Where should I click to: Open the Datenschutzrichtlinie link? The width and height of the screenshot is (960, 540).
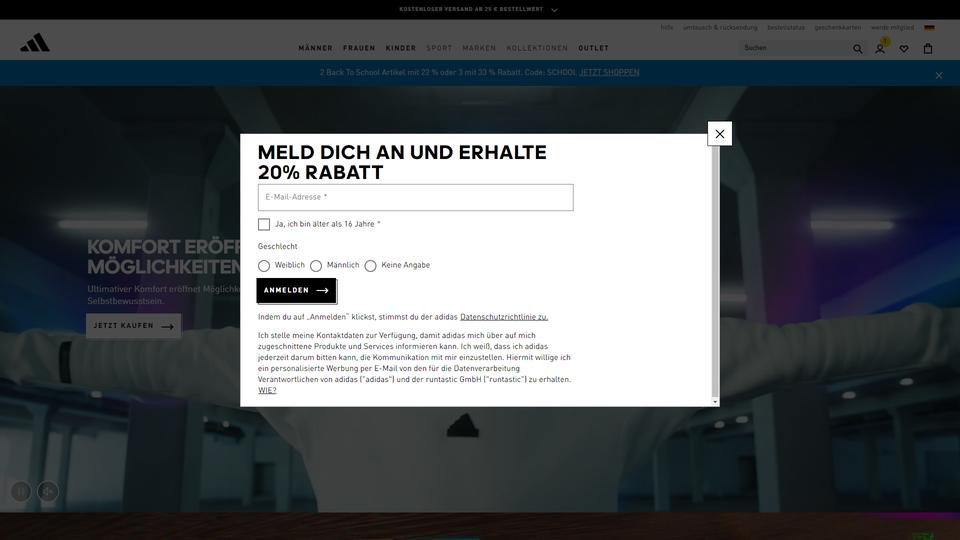(x=504, y=317)
